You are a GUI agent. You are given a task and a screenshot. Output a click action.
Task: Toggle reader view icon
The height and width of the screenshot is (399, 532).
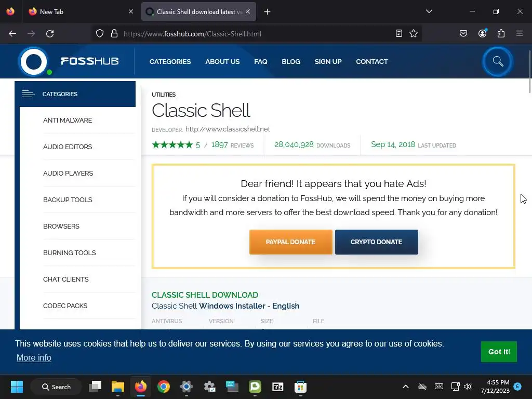click(399, 33)
